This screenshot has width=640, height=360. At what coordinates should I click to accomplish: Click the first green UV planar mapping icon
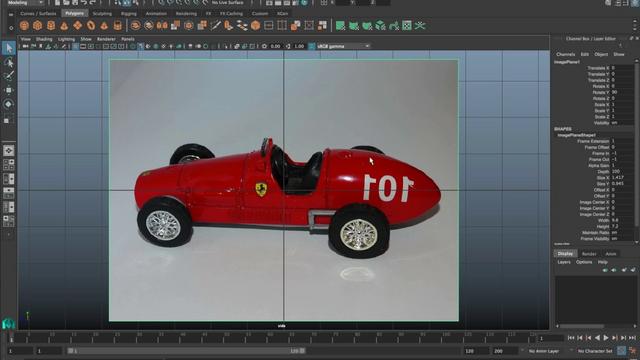click(340, 26)
